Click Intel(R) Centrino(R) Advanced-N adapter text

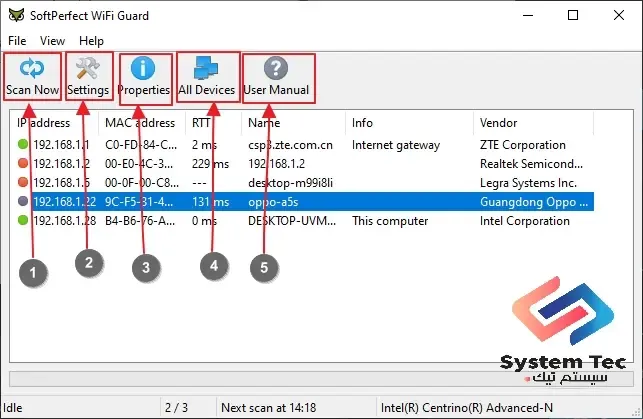point(467,408)
